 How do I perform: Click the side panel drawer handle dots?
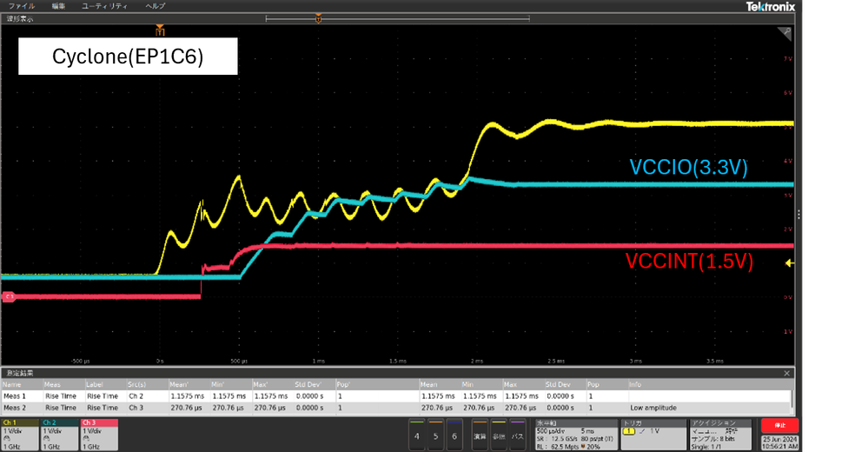798,214
